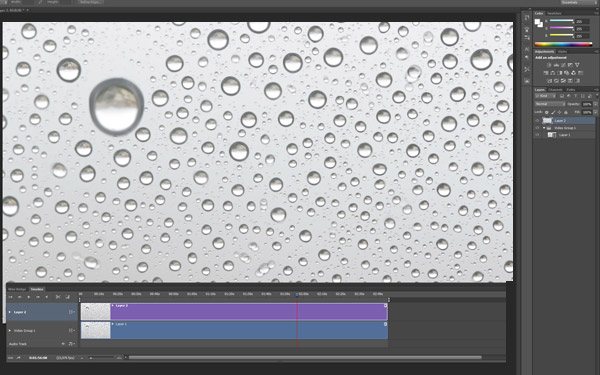The height and width of the screenshot is (375, 600).
Task: Play the timeline video
Action: click(29, 297)
